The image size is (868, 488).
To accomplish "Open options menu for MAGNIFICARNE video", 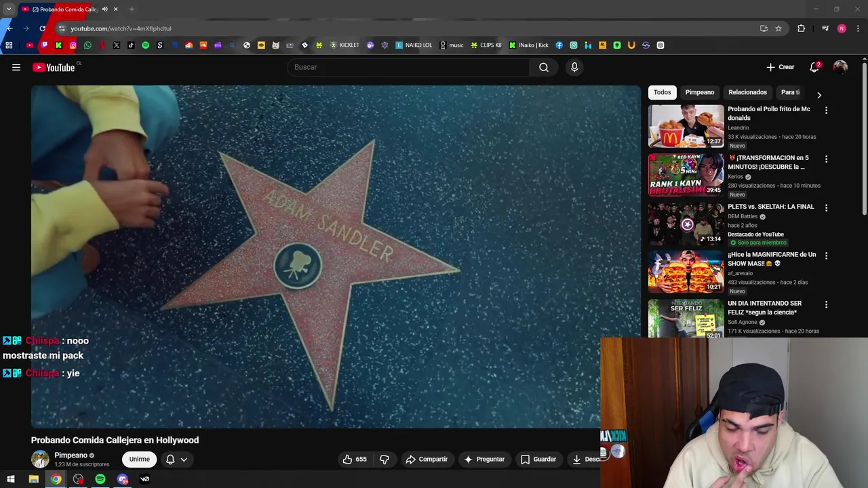I will [x=826, y=256].
